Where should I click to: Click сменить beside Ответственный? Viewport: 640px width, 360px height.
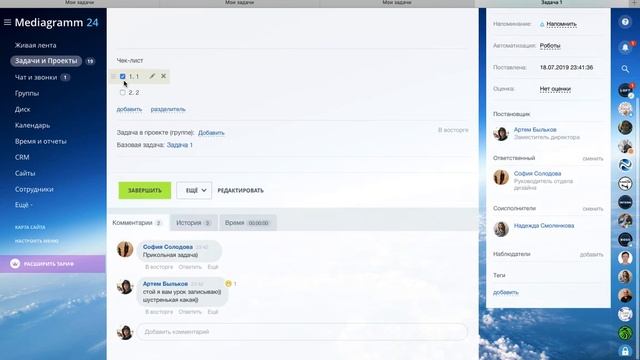[593, 158]
